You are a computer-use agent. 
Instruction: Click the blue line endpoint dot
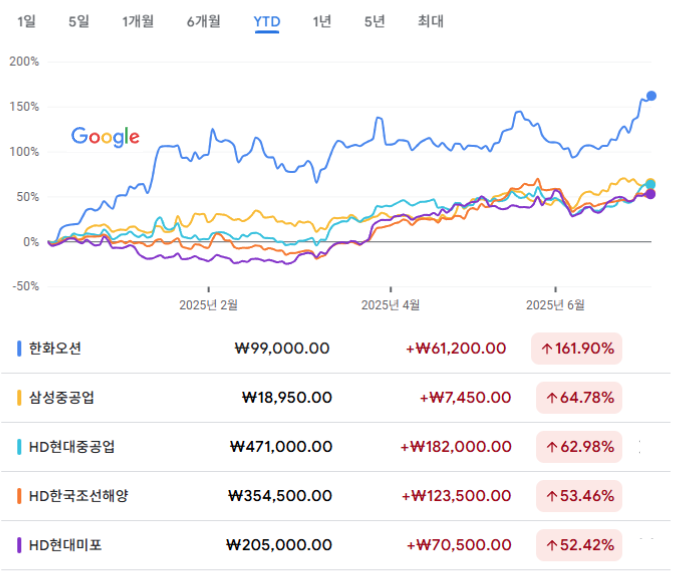(x=651, y=97)
